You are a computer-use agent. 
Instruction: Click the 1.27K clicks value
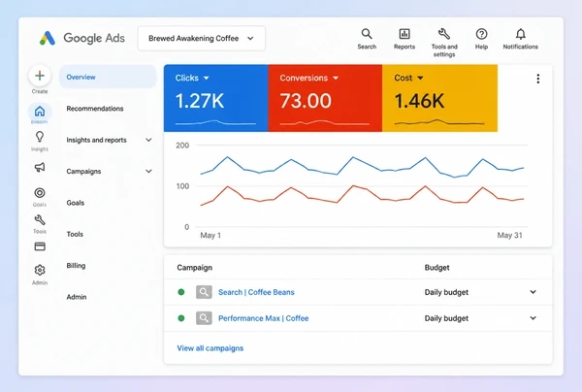click(200, 101)
